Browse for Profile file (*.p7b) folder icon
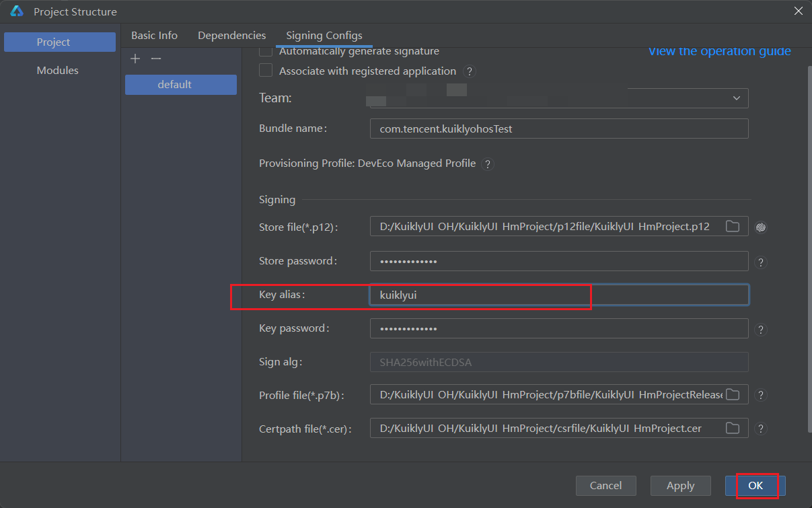The width and height of the screenshot is (812, 508). [x=733, y=394]
